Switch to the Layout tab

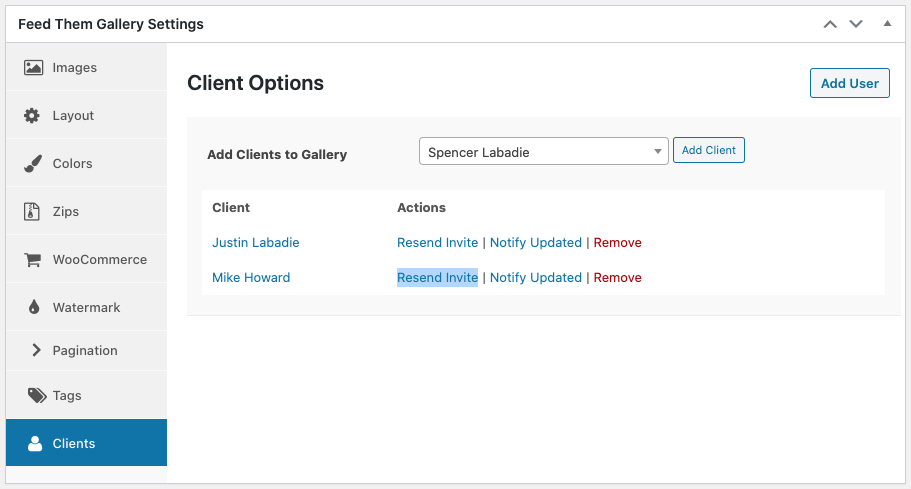pos(87,116)
